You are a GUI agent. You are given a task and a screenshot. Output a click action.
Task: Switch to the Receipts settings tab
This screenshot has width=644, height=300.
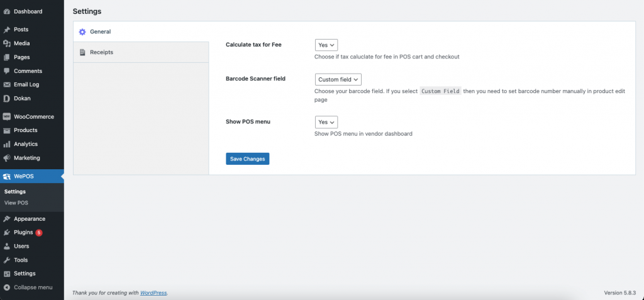[101, 52]
